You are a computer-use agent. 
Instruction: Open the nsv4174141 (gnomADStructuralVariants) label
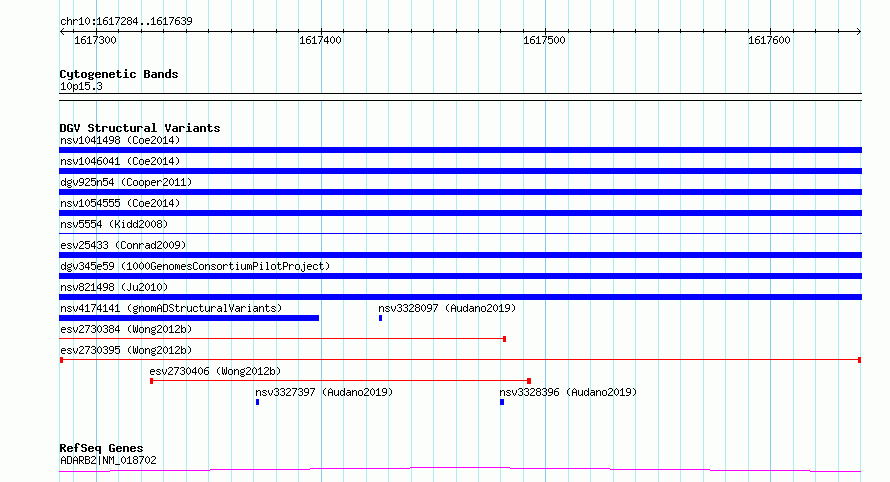click(171, 308)
